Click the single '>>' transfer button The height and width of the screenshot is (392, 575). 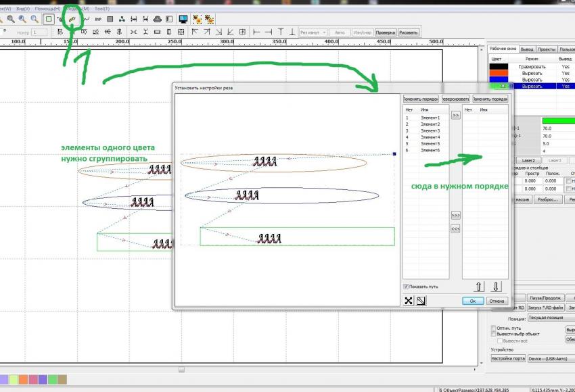point(455,115)
